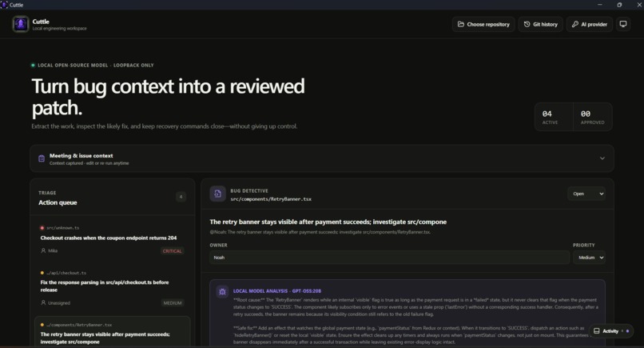Open the Choose repository button
Viewport: 644px width, 348px height.
tap(483, 24)
